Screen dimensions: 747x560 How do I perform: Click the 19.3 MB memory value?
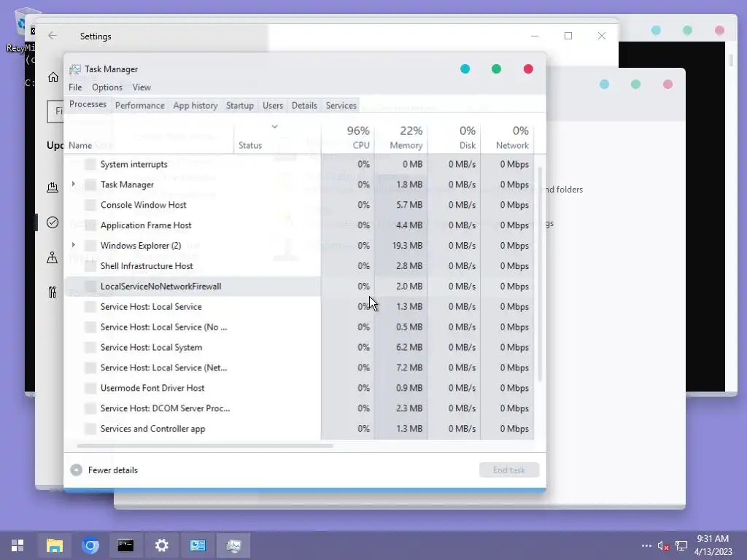(x=407, y=246)
